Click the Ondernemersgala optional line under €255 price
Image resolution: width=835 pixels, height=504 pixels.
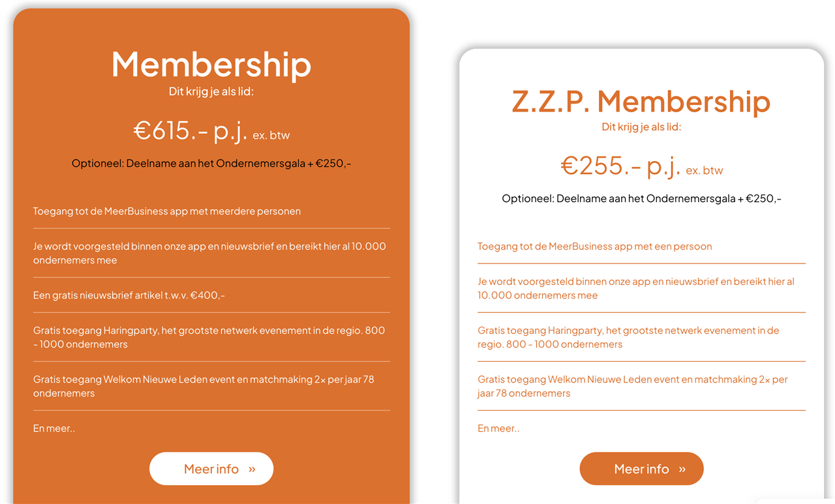click(641, 199)
